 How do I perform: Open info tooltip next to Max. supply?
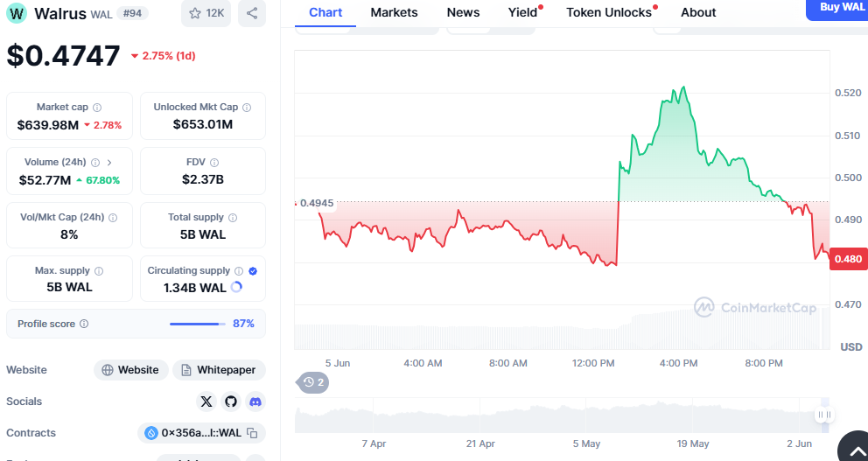[x=99, y=271]
